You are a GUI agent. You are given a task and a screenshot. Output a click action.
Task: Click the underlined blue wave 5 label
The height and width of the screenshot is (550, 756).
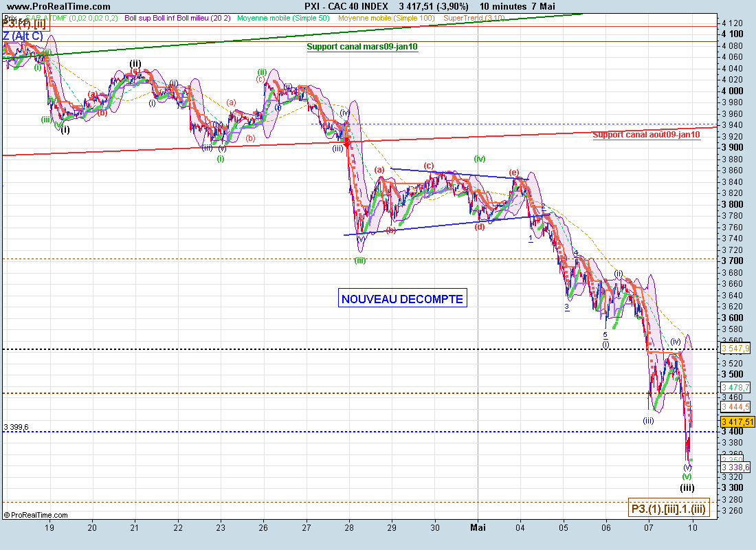(605, 334)
